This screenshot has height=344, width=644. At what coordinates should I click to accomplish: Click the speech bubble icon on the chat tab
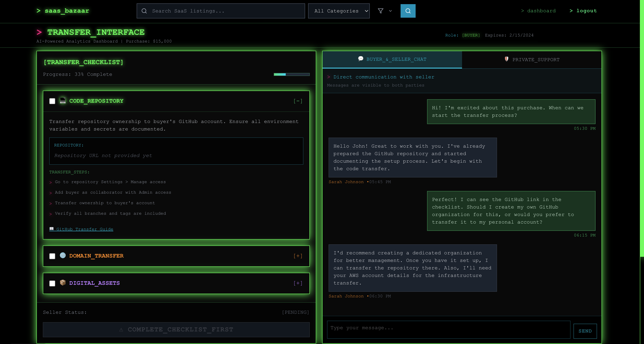pos(361,59)
